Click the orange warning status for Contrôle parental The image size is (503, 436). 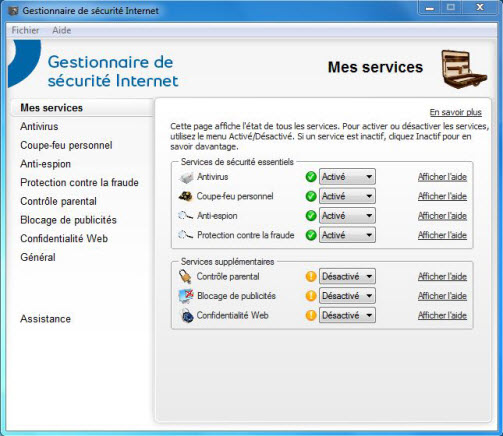tap(311, 276)
